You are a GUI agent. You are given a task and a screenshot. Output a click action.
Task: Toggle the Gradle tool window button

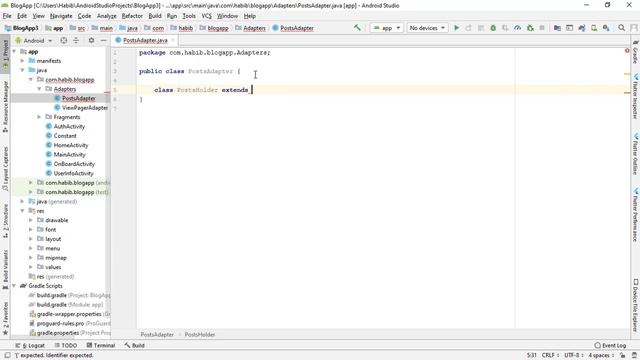coord(635,52)
